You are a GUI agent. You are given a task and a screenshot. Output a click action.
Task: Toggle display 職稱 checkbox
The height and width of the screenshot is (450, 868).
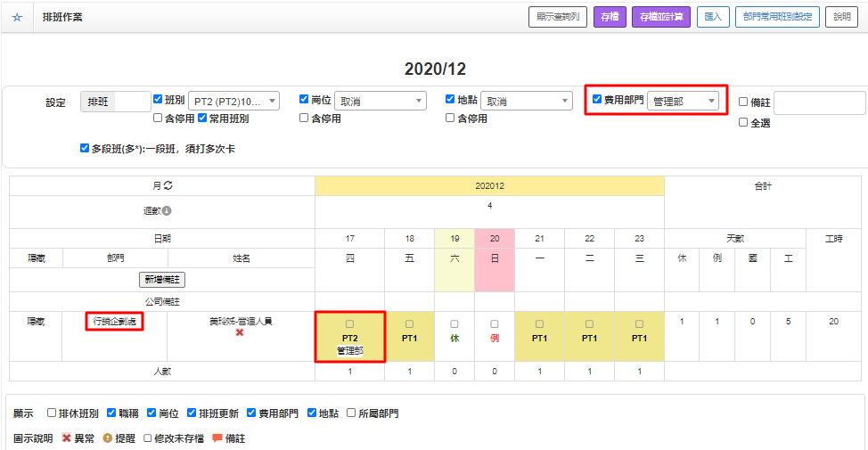[x=111, y=413]
